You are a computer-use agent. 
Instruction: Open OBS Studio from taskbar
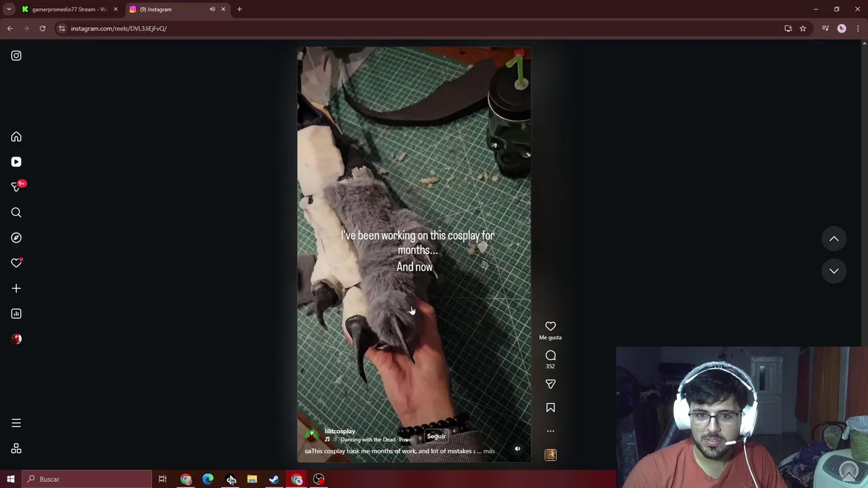319,479
